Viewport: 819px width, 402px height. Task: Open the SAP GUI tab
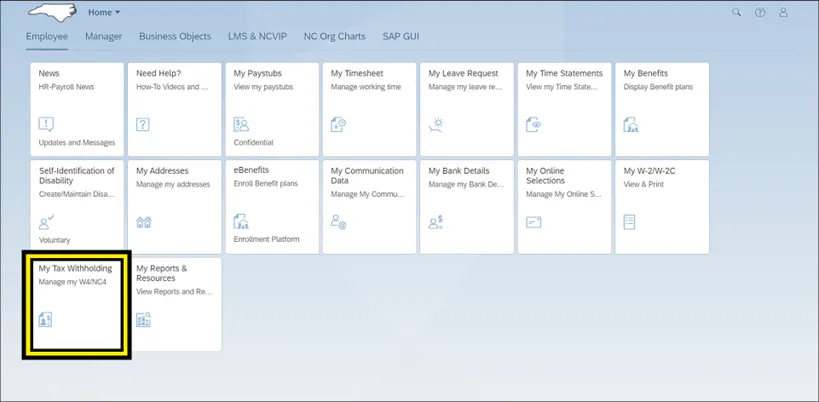401,36
